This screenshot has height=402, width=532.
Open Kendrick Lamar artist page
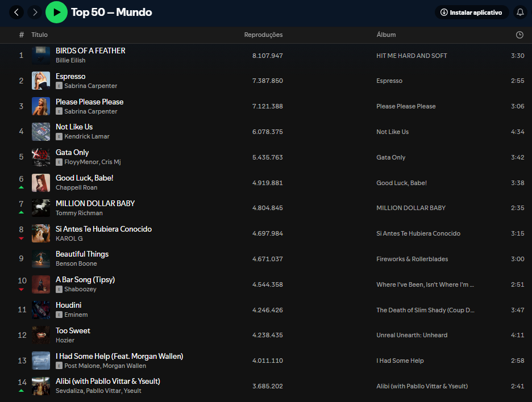click(x=87, y=137)
